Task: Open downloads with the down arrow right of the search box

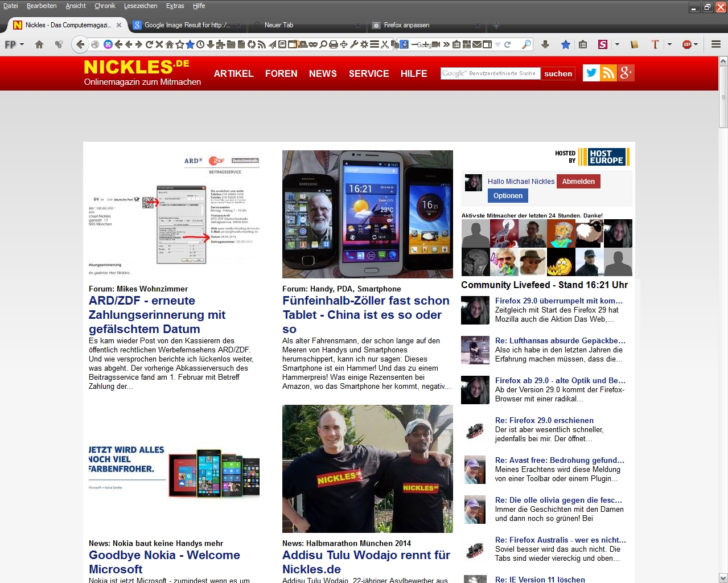Action: click(545, 44)
